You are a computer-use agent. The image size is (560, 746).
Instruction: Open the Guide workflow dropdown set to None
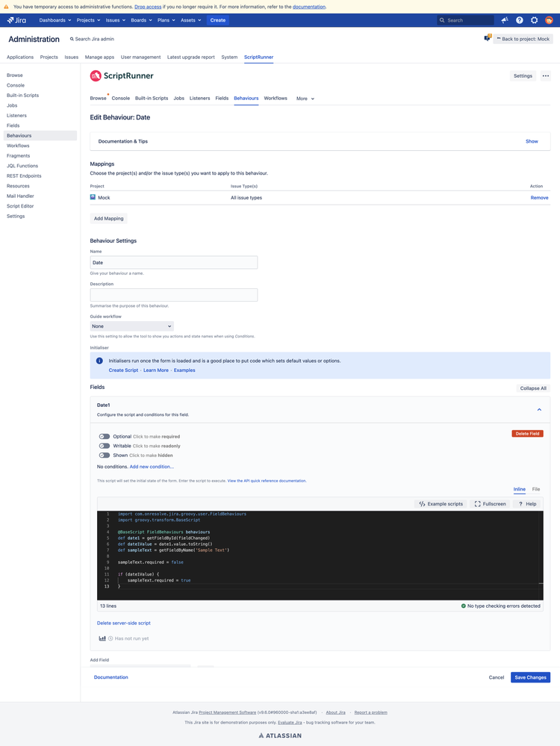click(x=131, y=326)
